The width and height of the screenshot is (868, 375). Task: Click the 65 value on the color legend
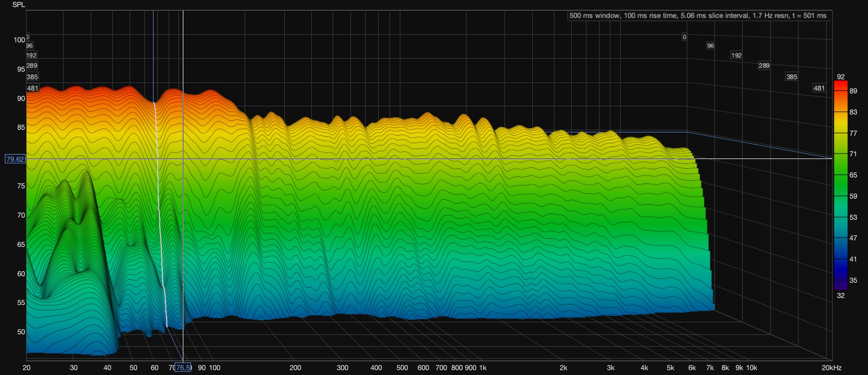(853, 175)
